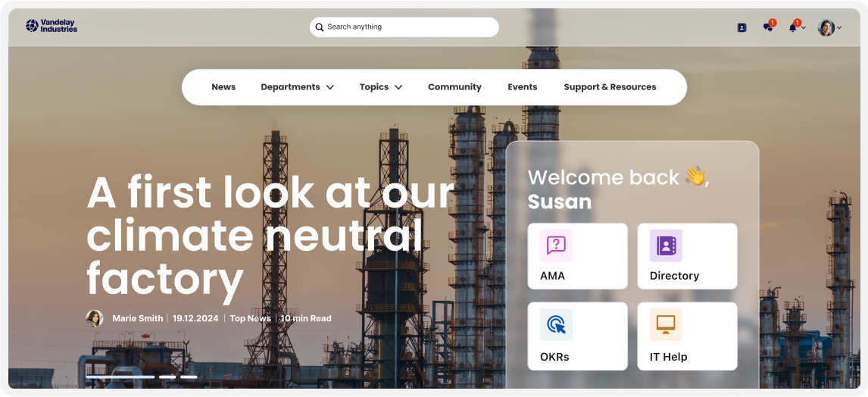Click the search magnifier icon

pos(320,27)
